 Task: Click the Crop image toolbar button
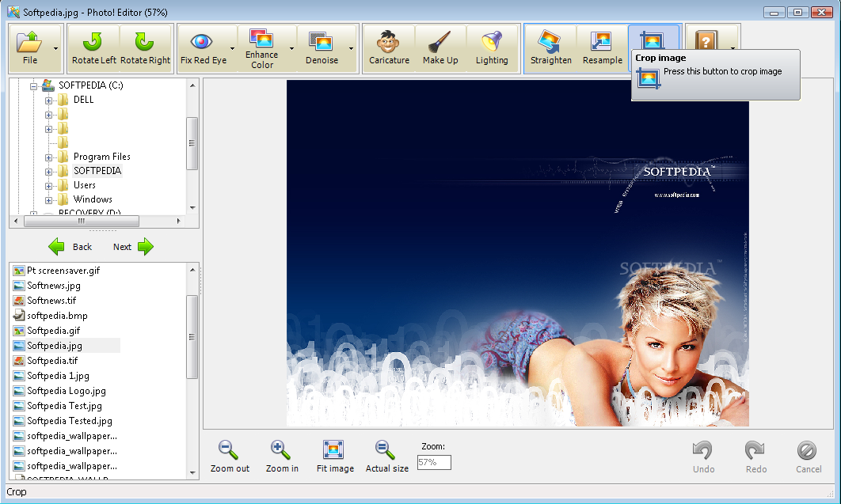pos(654,37)
